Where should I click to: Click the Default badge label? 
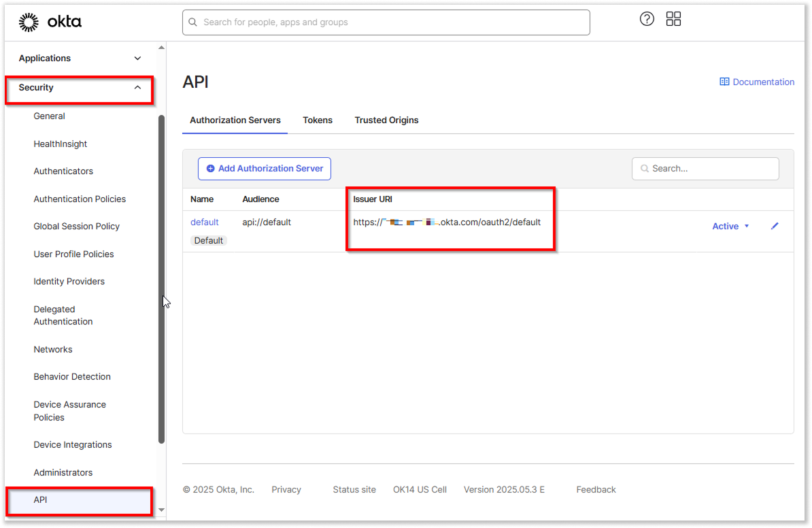pyautogui.click(x=209, y=240)
